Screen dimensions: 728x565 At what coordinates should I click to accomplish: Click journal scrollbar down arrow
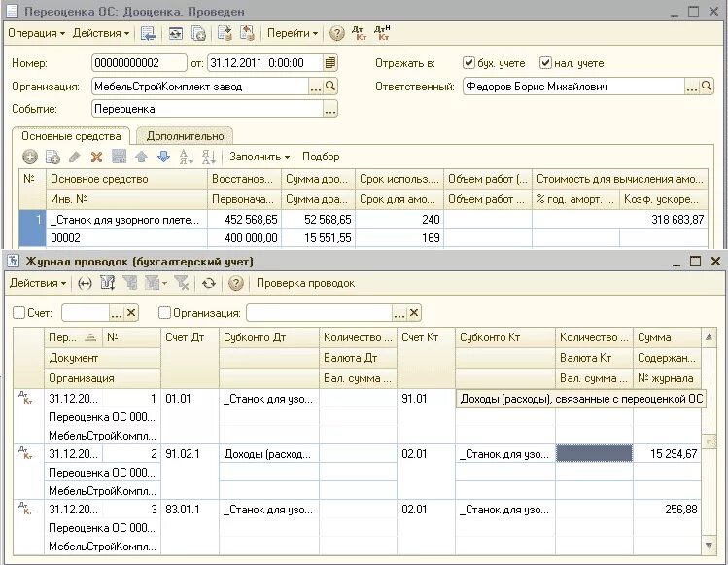709,545
